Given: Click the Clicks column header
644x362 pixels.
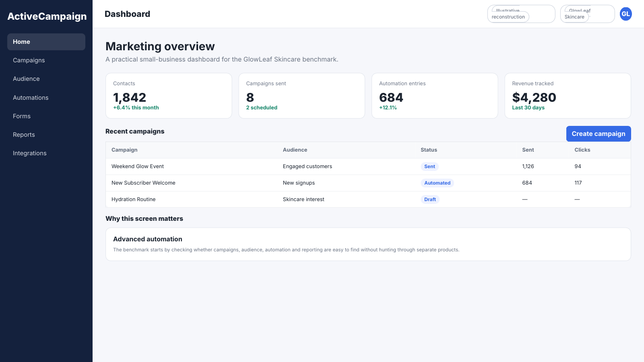Looking at the screenshot, I should pyautogui.click(x=582, y=150).
